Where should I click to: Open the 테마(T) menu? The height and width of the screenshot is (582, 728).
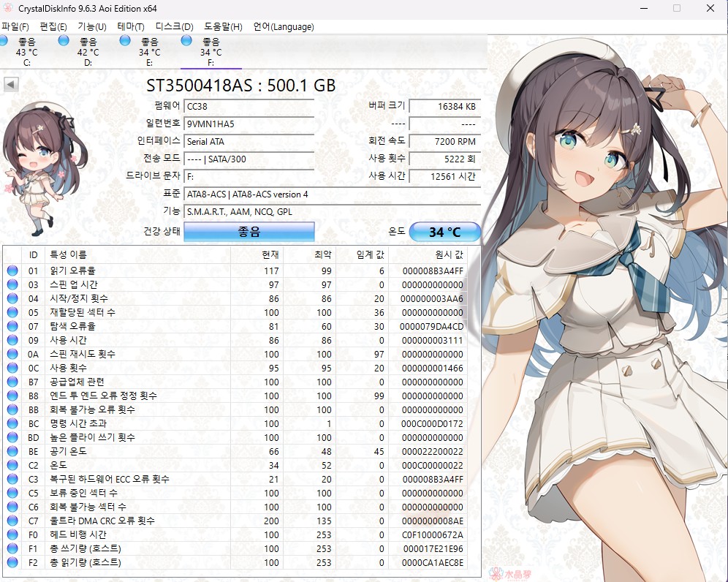(x=131, y=26)
